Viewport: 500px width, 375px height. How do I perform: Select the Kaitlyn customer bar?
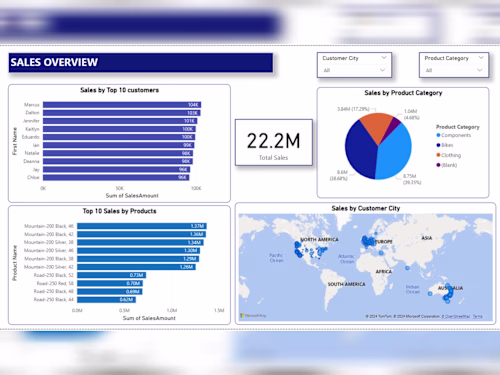[119, 129]
